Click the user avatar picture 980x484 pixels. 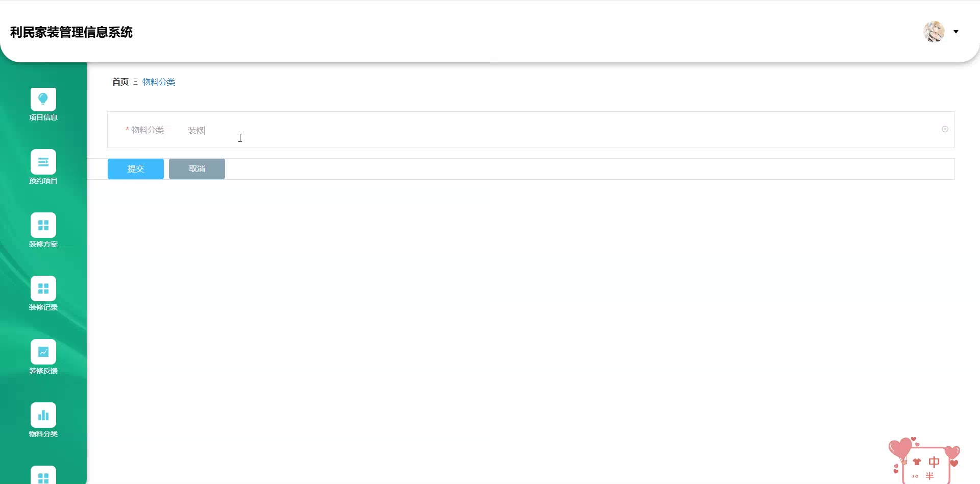[934, 32]
